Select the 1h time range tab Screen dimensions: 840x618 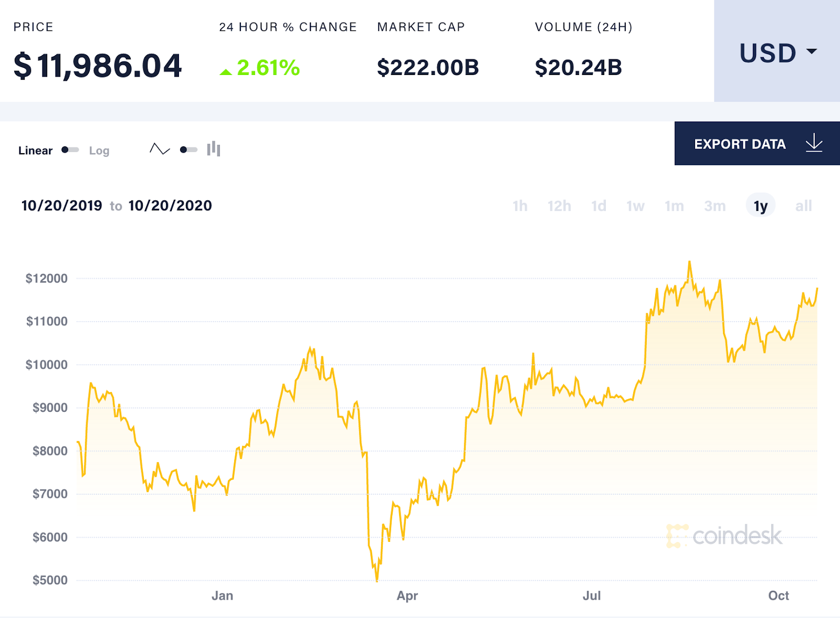click(520, 206)
